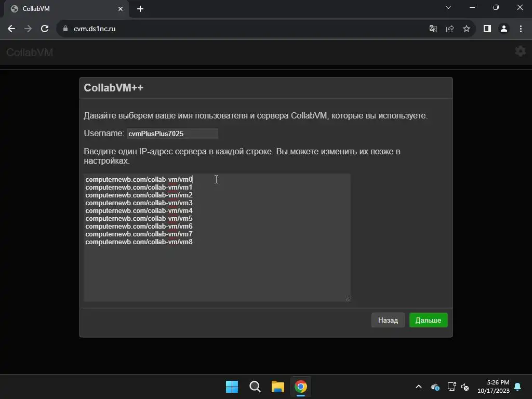
Task: Restore down the Chrome window
Action: [x=496, y=7]
